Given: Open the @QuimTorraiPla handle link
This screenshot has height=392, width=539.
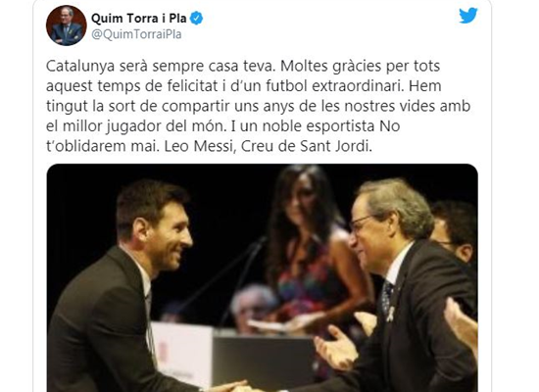Looking at the screenshot, I should [136, 34].
